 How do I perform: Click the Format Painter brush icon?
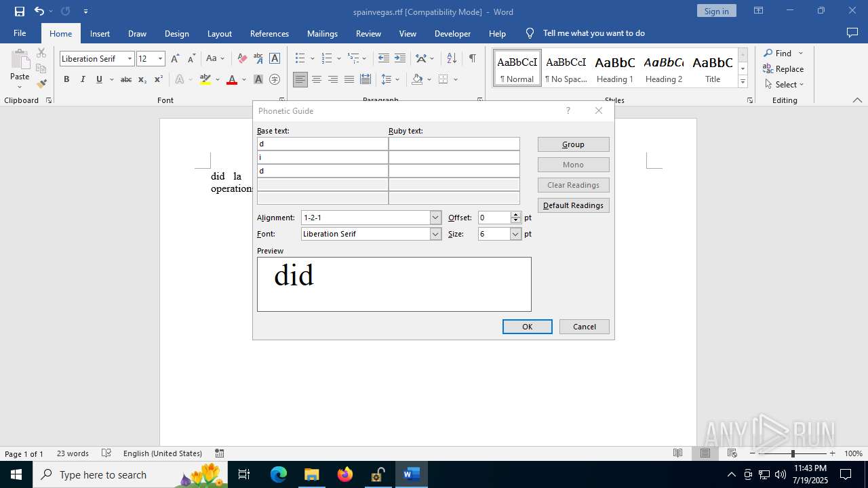click(x=41, y=83)
